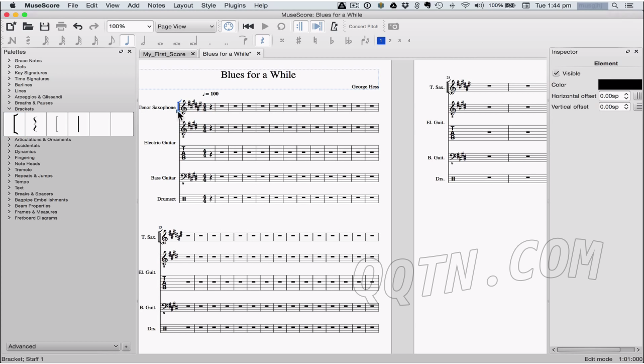Open the Plugins menu
644x364 pixels.
[235, 6]
